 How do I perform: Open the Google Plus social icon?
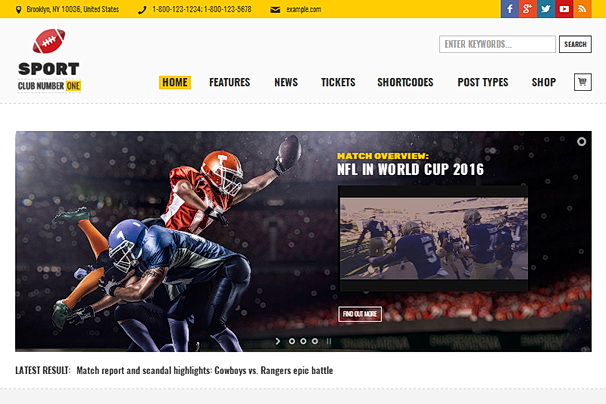pyautogui.click(x=528, y=9)
